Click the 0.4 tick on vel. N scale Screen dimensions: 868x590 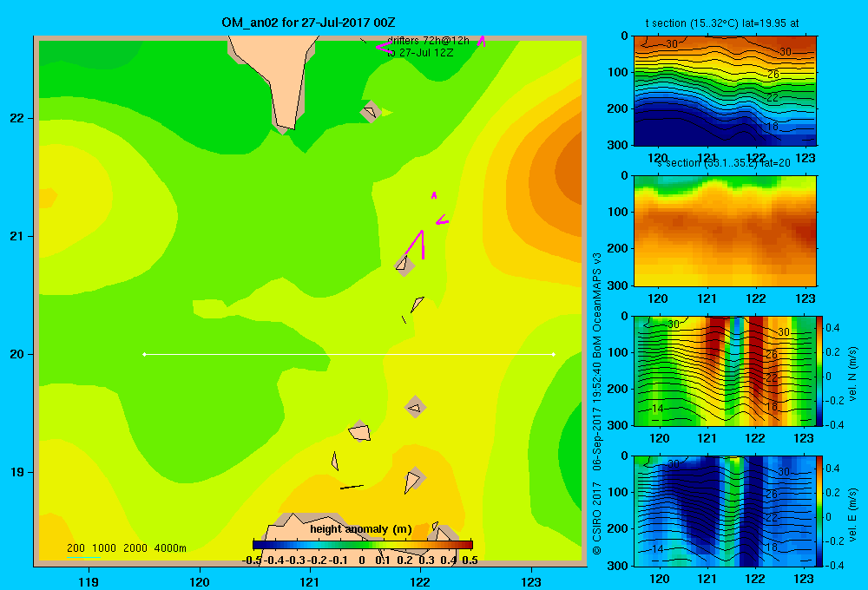click(x=832, y=328)
